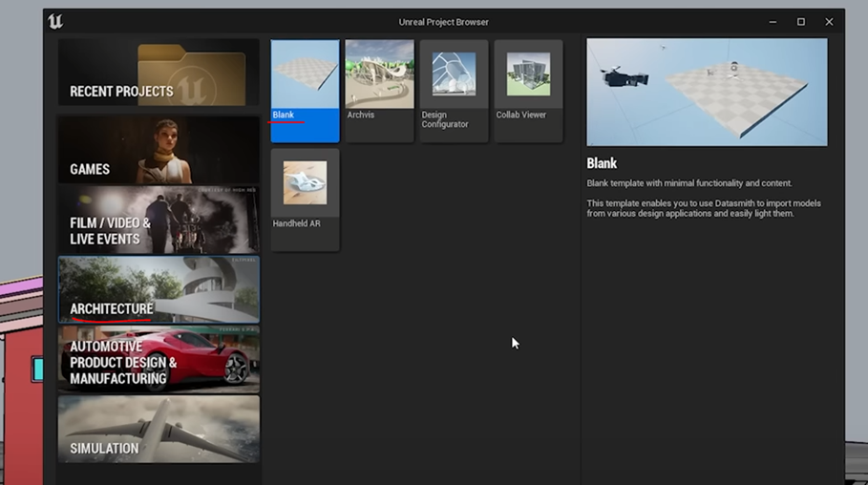Screen dimensions: 868x485
Task: Click the Blank heading in details panel
Action: pos(602,163)
